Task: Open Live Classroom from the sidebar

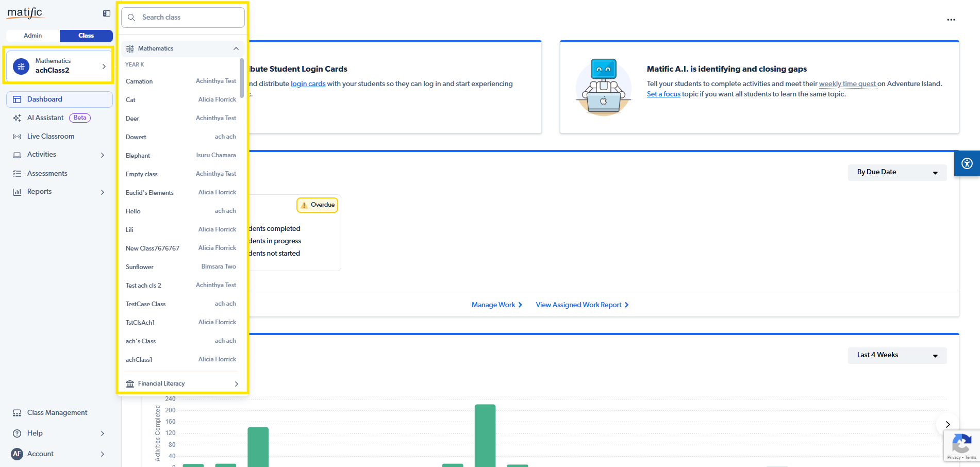Action: [51, 136]
